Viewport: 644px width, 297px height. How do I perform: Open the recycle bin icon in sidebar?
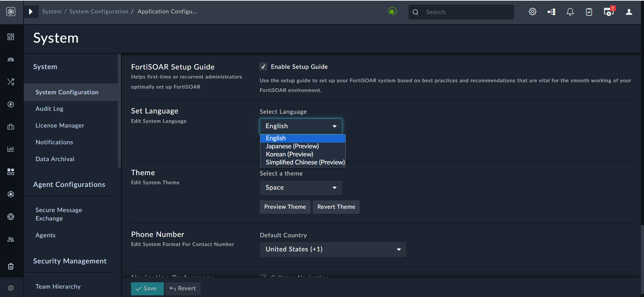pos(11,266)
